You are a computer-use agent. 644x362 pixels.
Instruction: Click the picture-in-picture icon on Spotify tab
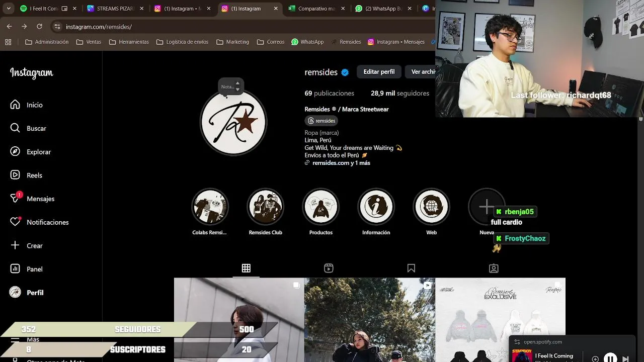(x=64, y=9)
